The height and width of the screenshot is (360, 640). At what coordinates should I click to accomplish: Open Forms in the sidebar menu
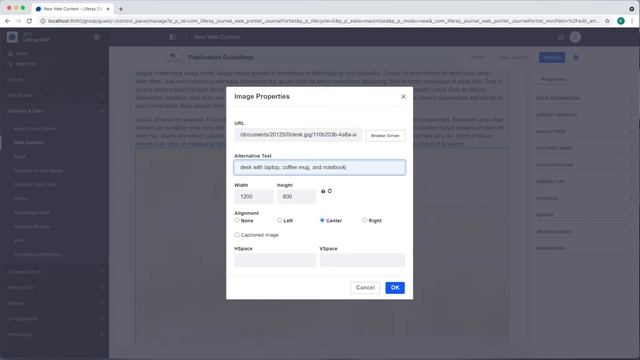pyautogui.click(x=20, y=198)
